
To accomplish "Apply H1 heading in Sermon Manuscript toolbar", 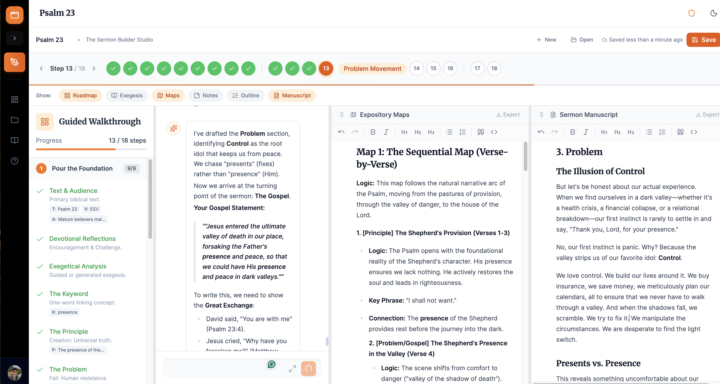I will 604,132.
